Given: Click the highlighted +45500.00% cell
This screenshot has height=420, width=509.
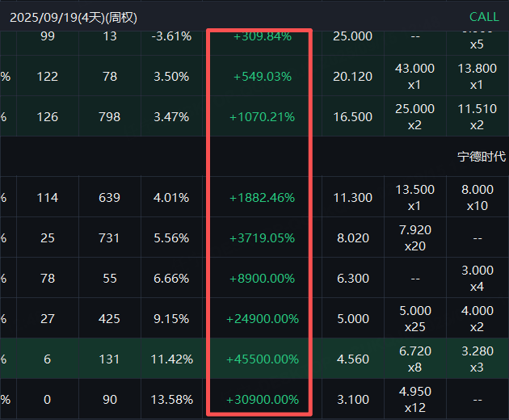Looking at the screenshot, I should pos(262,359).
